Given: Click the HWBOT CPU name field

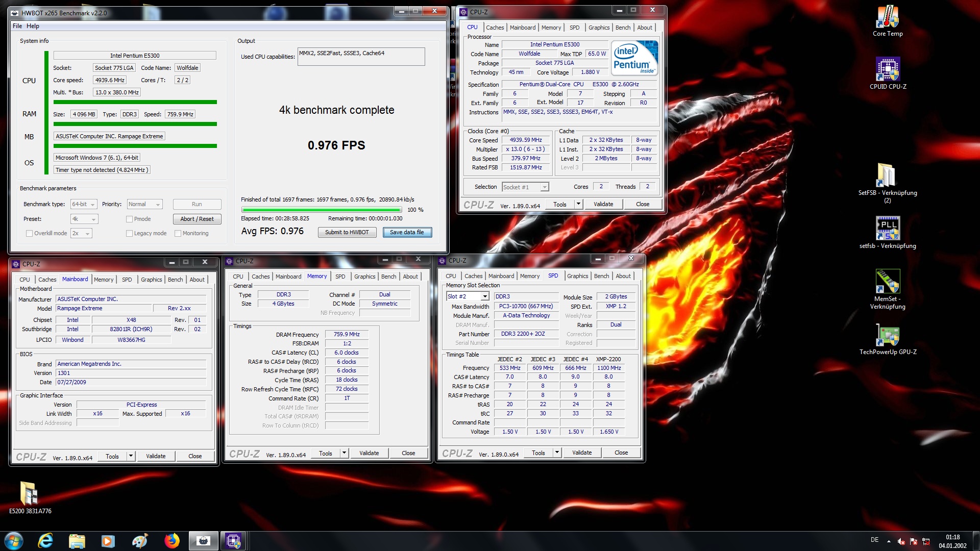Looking at the screenshot, I should [x=135, y=56].
